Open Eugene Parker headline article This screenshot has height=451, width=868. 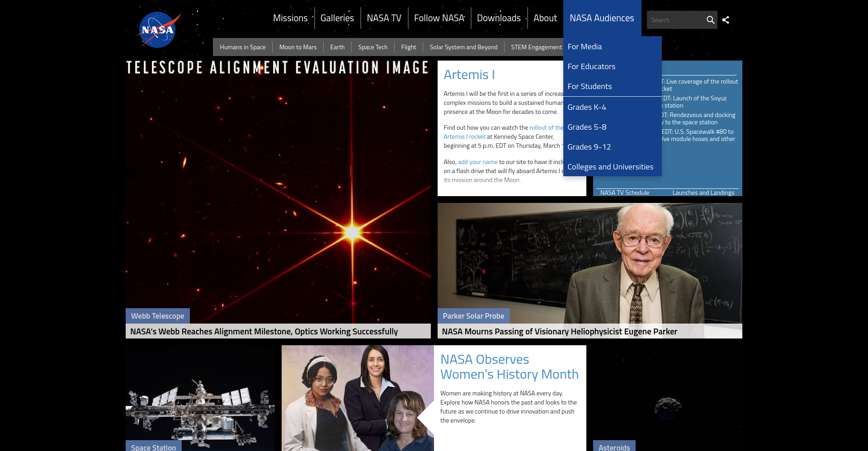tap(559, 331)
